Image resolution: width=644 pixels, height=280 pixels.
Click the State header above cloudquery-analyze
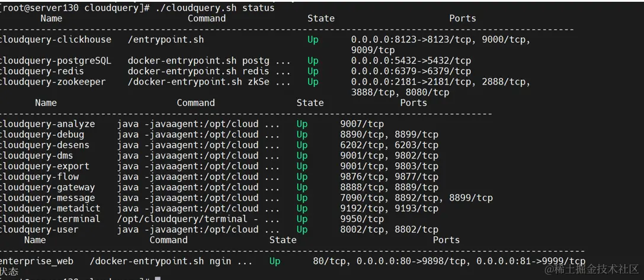pos(310,102)
